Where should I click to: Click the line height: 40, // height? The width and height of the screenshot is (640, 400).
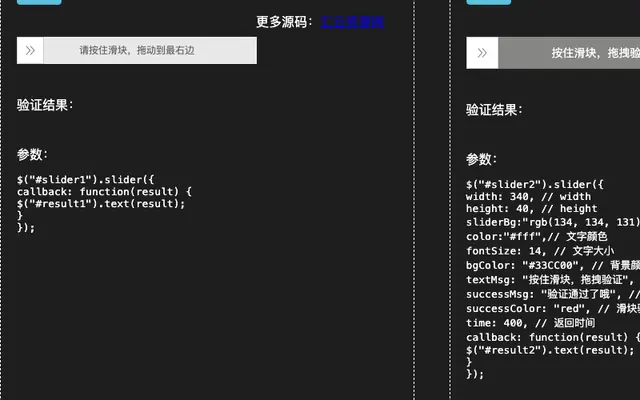(x=531, y=209)
